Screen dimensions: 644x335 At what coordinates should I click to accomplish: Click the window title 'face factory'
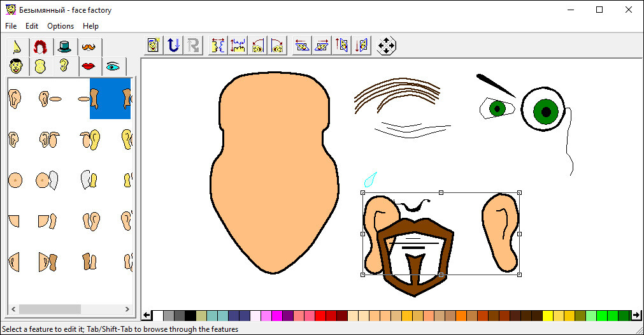coord(92,10)
